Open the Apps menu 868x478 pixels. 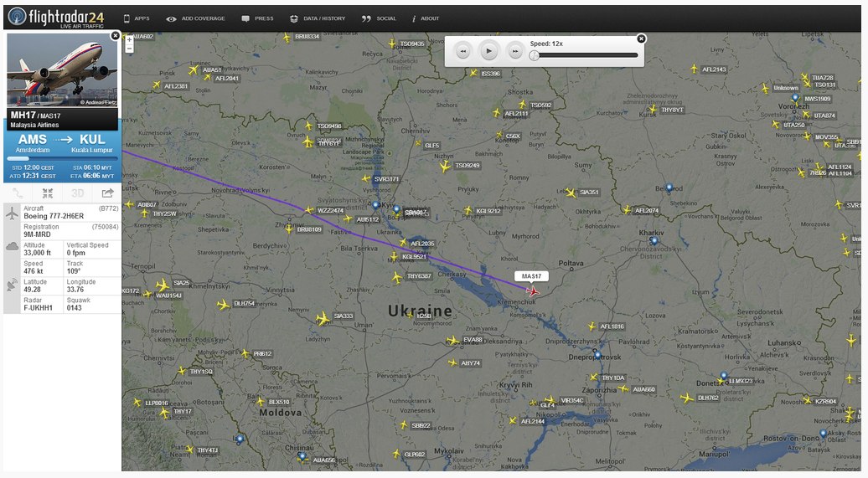(137, 18)
